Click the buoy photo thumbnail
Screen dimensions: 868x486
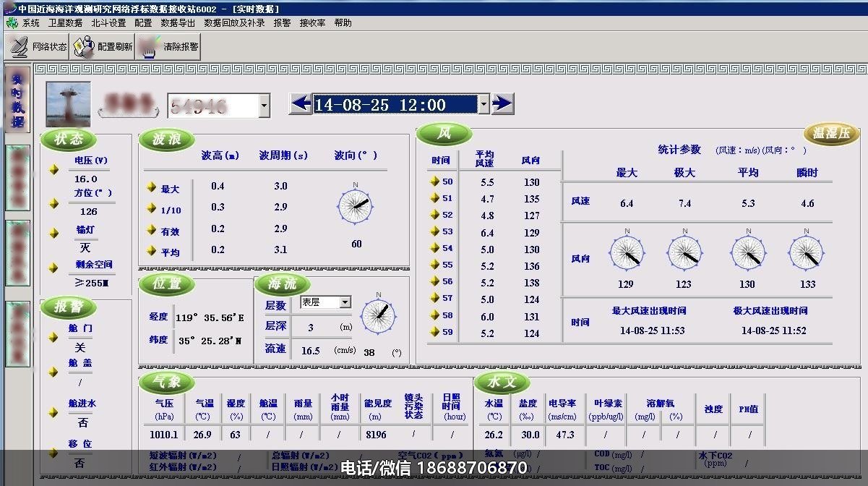69,104
